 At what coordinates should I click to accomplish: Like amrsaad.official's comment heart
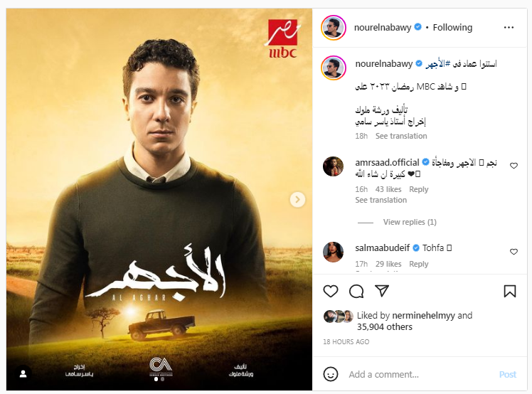click(514, 166)
